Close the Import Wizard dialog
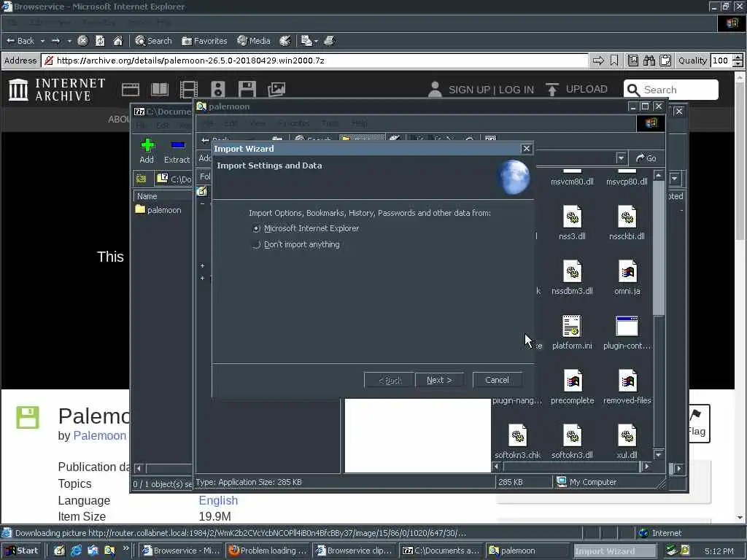This screenshot has width=747, height=560. [x=527, y=149]
